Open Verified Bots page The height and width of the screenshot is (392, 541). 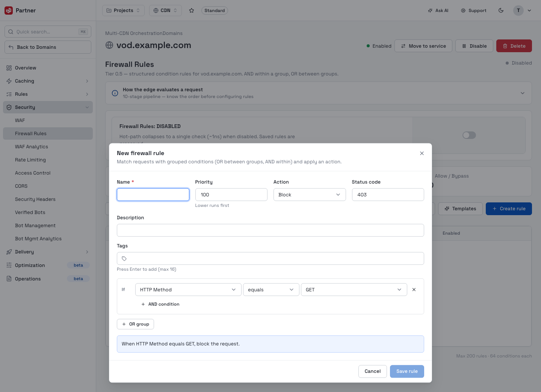coord(48,213)
